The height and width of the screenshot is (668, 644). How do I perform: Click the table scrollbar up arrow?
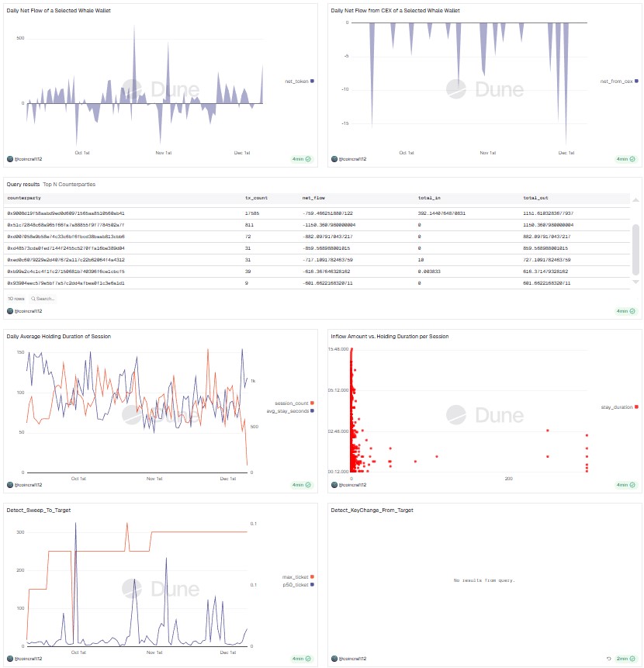[x=635, y=200]
